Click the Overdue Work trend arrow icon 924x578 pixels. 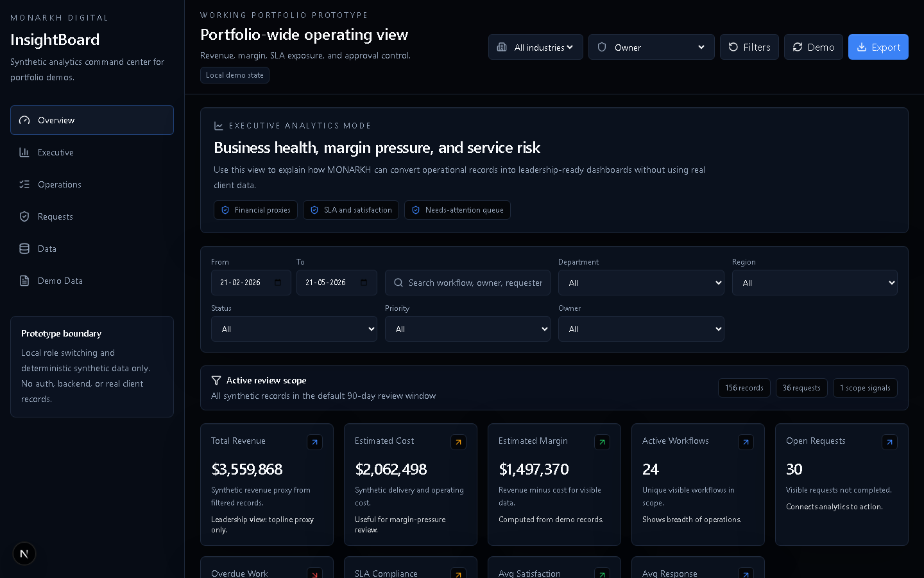tap(314, 574)
